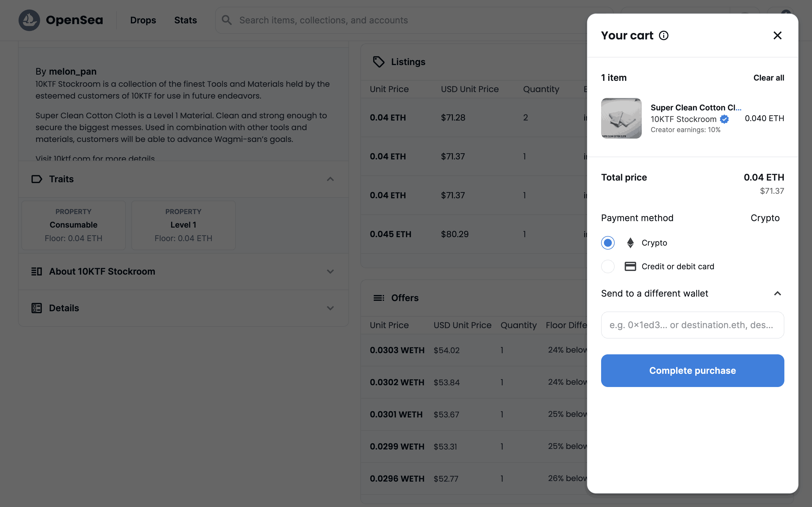Click the OpenSea sailboat logo icon
This screenshot has height=507, width=812.
coord(29,20)
